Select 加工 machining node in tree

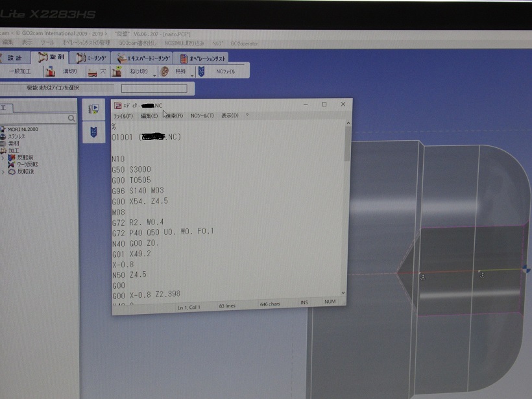(x=14, y=151)
